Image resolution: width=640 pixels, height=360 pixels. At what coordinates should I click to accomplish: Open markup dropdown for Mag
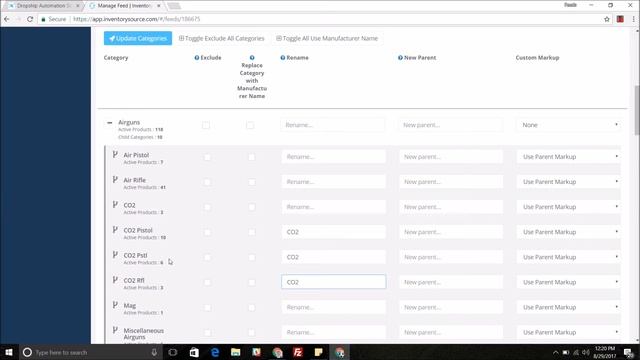(569, 307)
